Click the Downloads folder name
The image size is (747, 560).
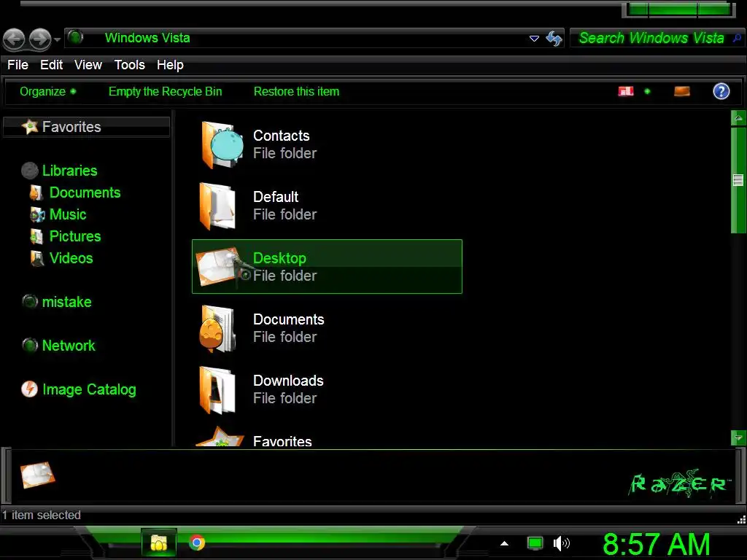[x=288, y=381]
